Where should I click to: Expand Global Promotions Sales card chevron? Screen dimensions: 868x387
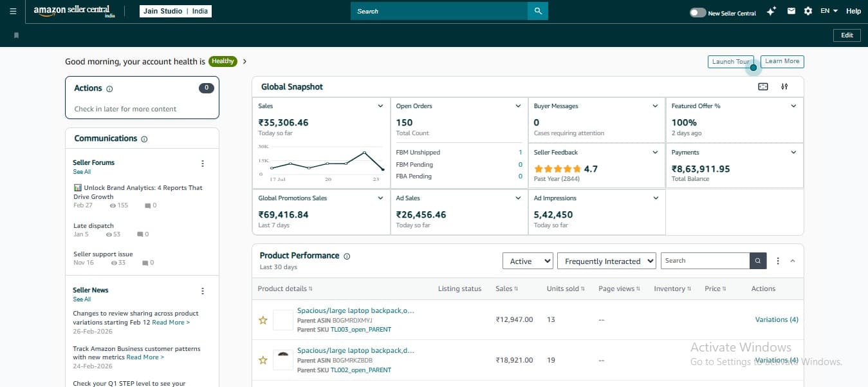click(x=380, y=198)
